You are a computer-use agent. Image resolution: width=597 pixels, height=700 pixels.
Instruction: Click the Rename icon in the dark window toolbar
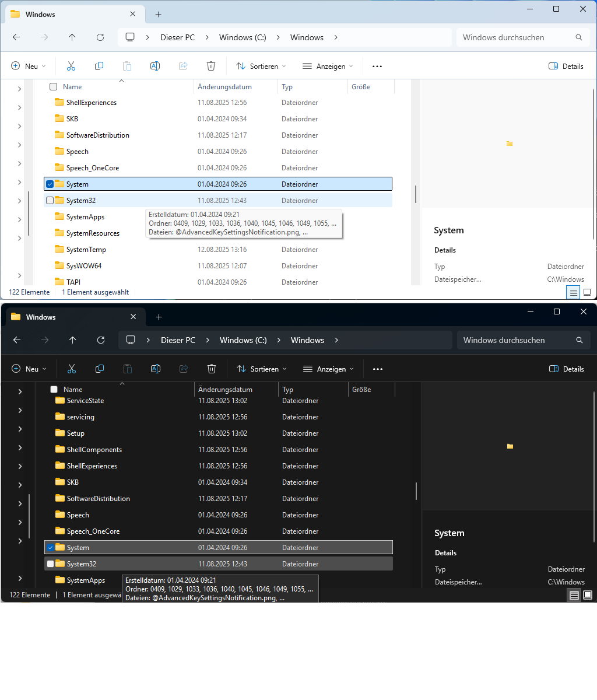tap(156, 369)
